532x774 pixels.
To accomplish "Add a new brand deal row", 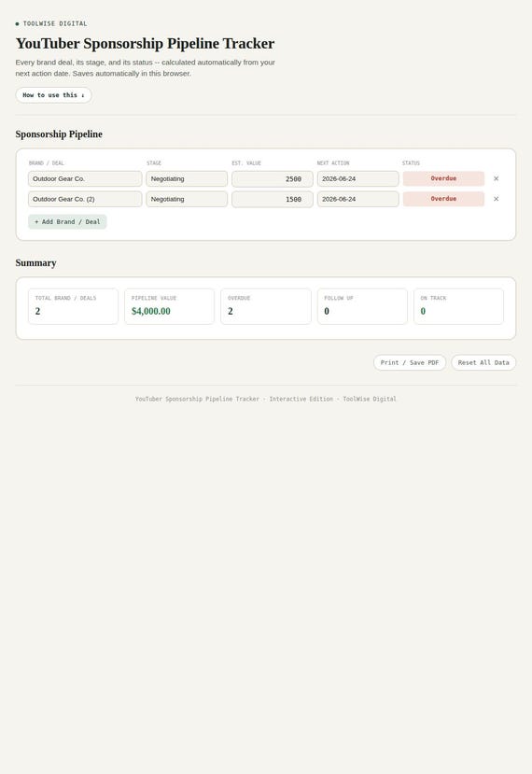I will [67, 222].
